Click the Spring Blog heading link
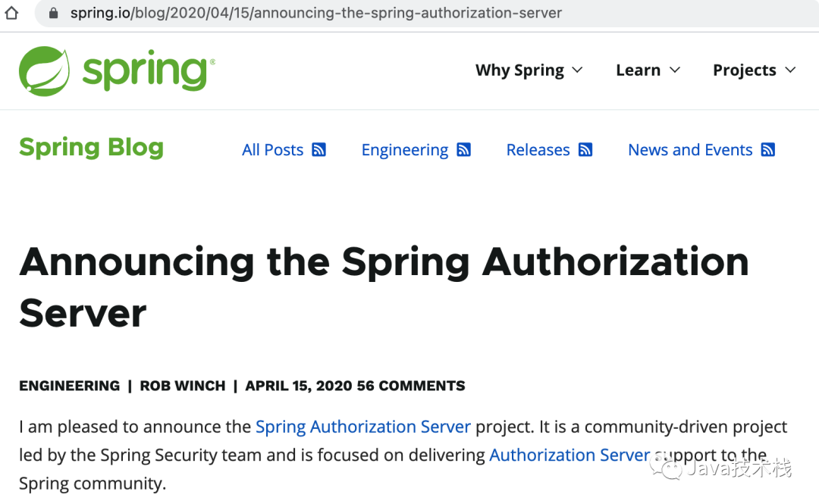 point(92,147)
